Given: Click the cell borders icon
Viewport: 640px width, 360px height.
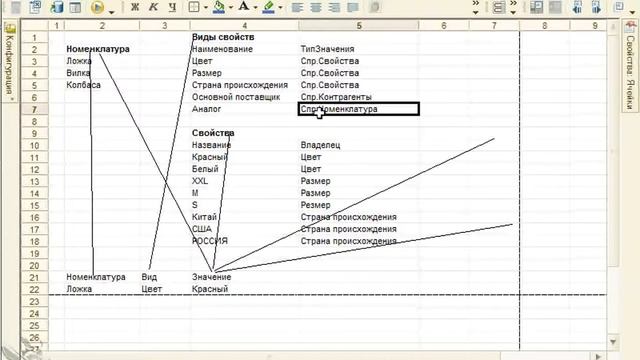Looking at the screenshot, I should (194, 7).
